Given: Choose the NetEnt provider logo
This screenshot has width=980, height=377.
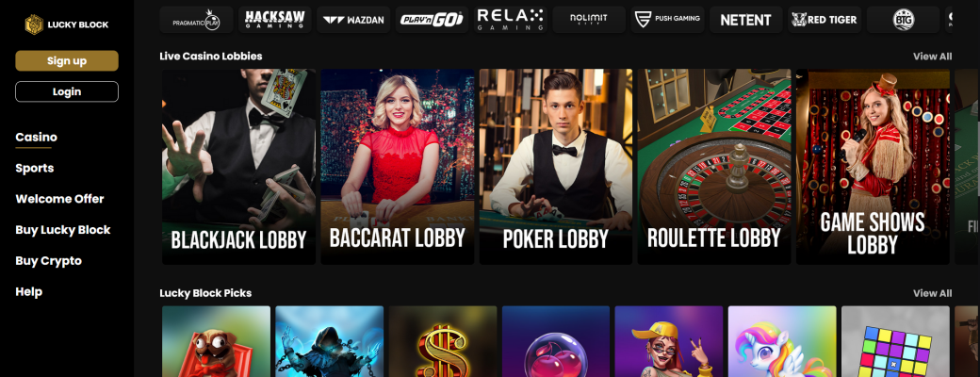Looking at the screenshot, I should pyautogui.click(x=746, y=20).
